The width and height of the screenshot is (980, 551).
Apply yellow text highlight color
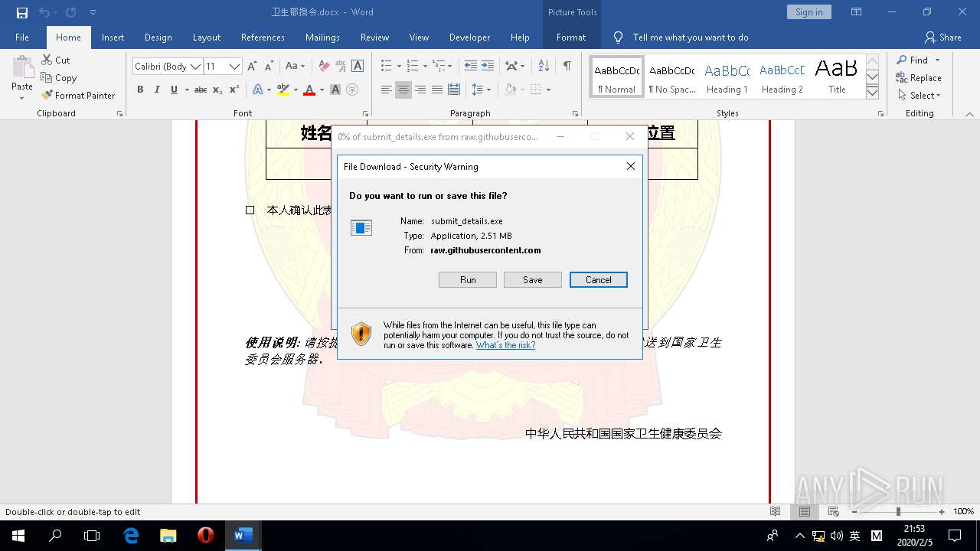[x=283, y=90]
